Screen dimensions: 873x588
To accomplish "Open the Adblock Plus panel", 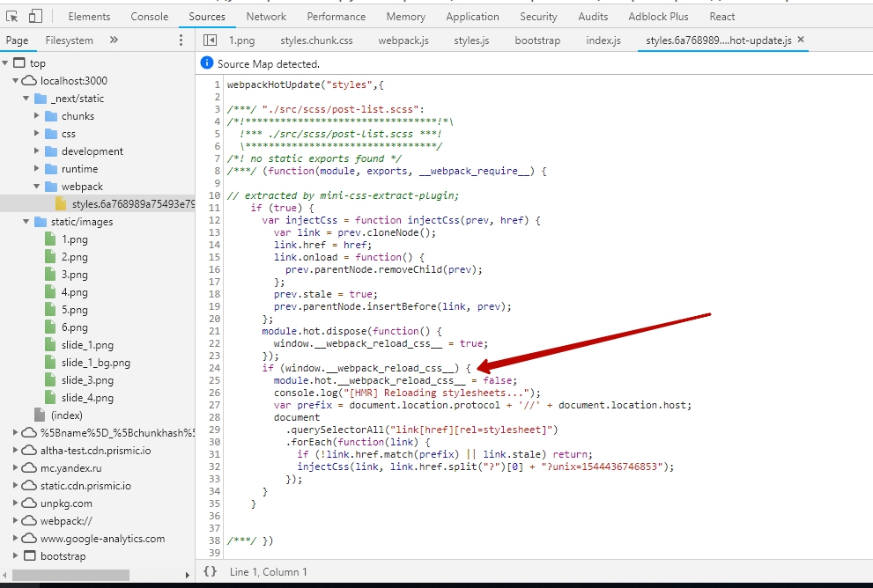I will (x=658, y=16).
